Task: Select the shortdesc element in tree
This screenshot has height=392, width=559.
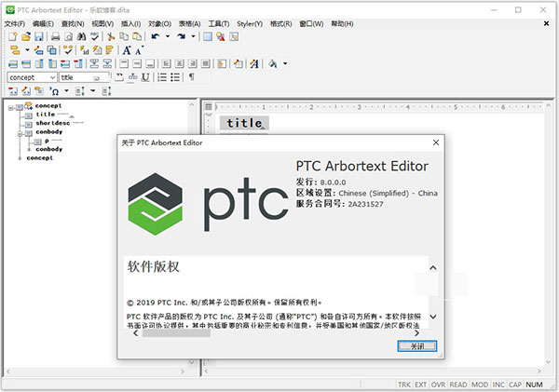Action: (x=52, y=123)
